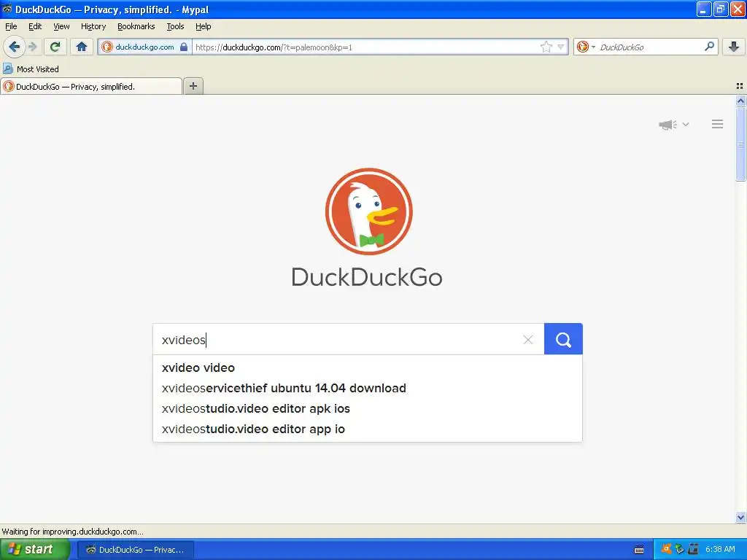Click the Mypal icon in title bar
This screenshot has height=560, width=747.
[7, 9]
